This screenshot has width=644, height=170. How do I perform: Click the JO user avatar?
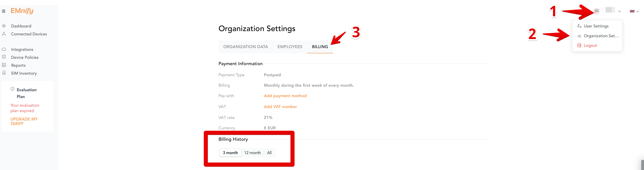point(597,11)
